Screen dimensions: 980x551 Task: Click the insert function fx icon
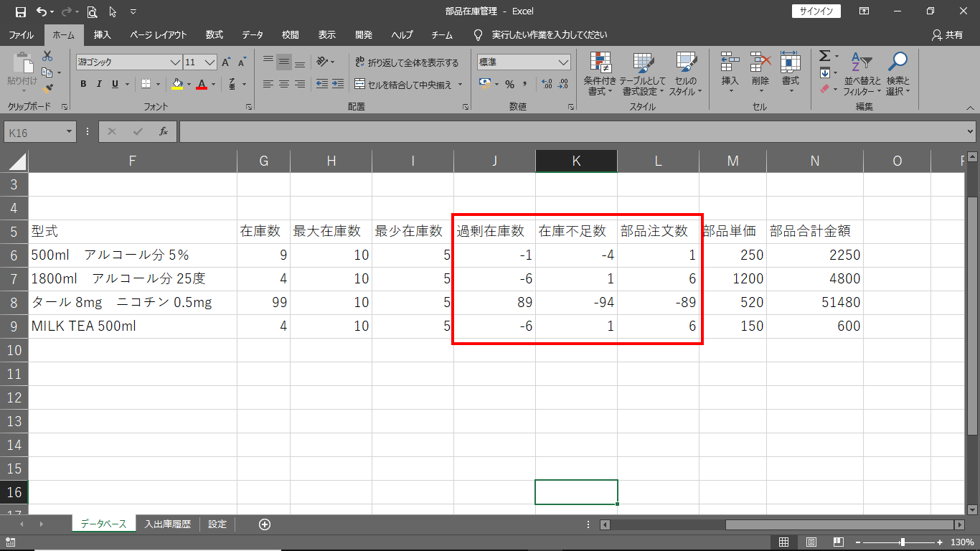point(164,131)
